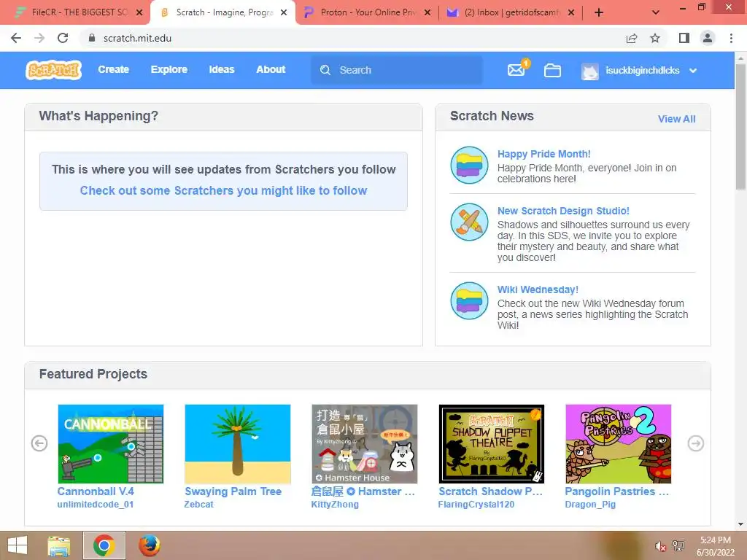
Task: Go to the Ideas page
Action: pos(222,69)
